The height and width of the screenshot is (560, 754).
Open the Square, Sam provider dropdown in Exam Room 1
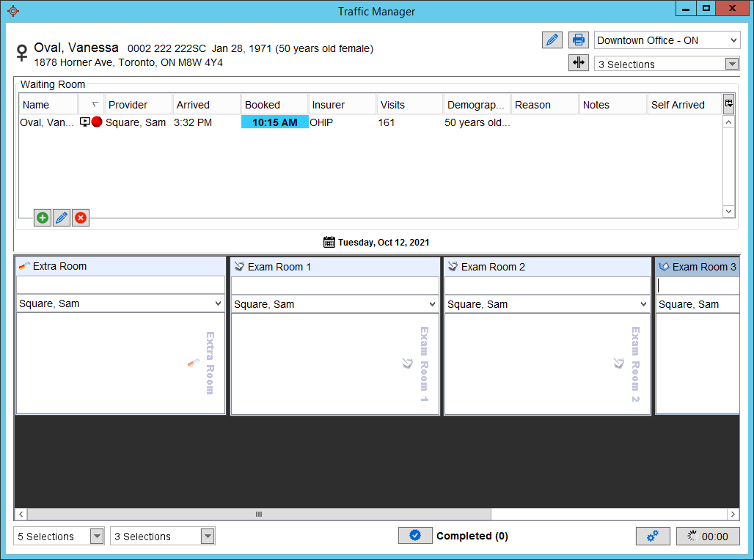click(x=334, y=303)
